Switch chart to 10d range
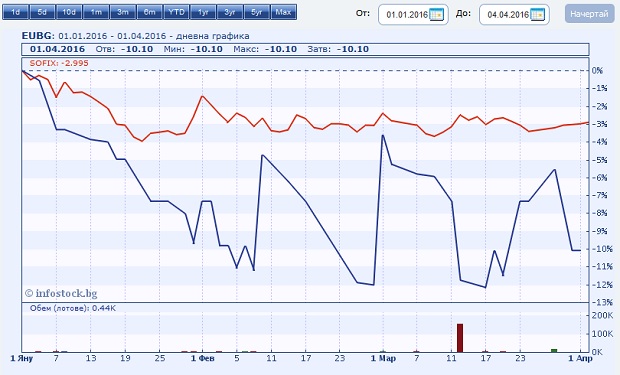Viewport: 620px width, 375px height. (x=69, y=12)
